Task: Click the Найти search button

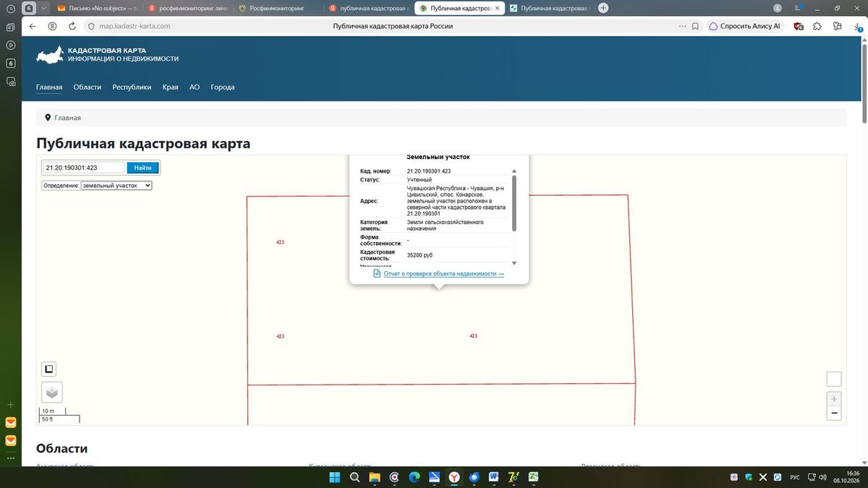Action: click(142, 168)
